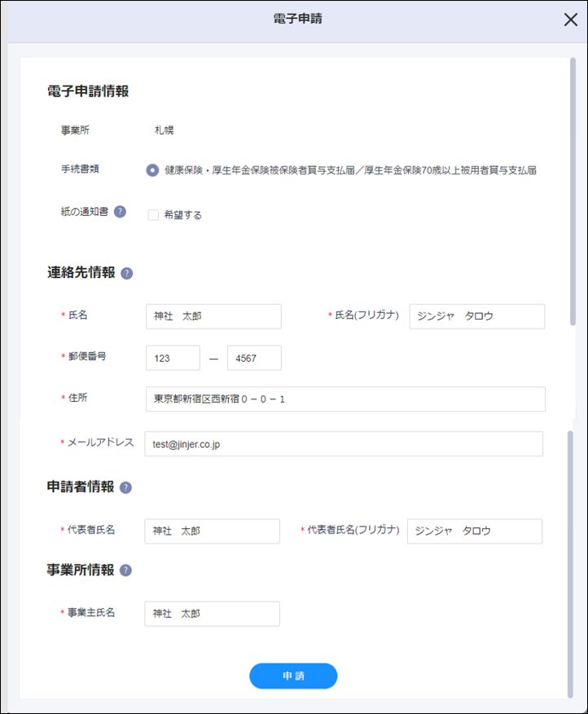Select the 健康保険・厚生年金保険 賞与支払届 radio option
This screenshot has width=588, height=714.
[x=152, y=170]
